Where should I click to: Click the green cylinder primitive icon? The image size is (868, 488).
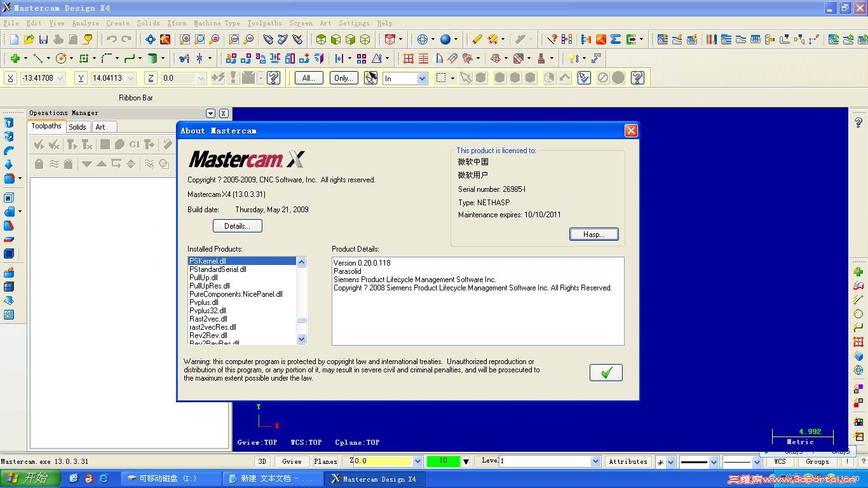(153, 58)
